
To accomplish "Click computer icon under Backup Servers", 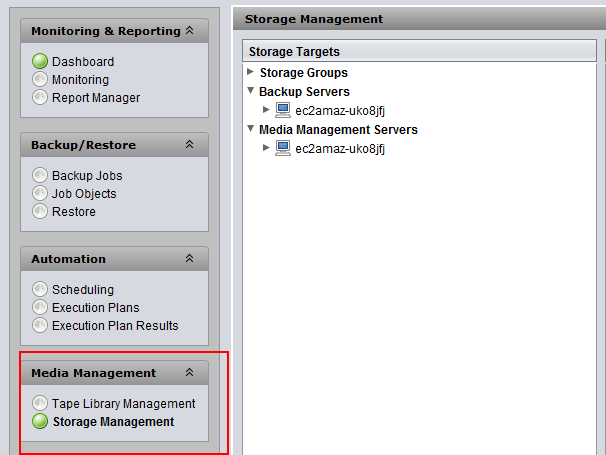I will pyautogui.click(x=283, y=110).
